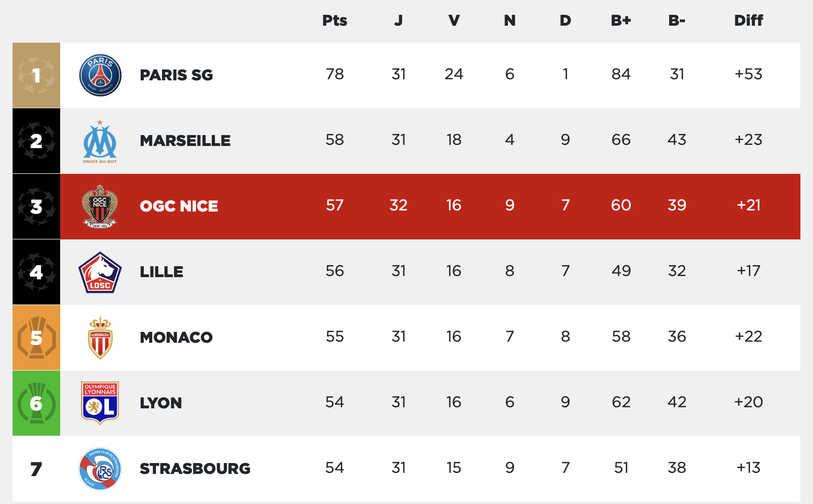Click the rank 5 Europa League badge
The width and height of the screenshot is (813, 504).
pos(36,338)
